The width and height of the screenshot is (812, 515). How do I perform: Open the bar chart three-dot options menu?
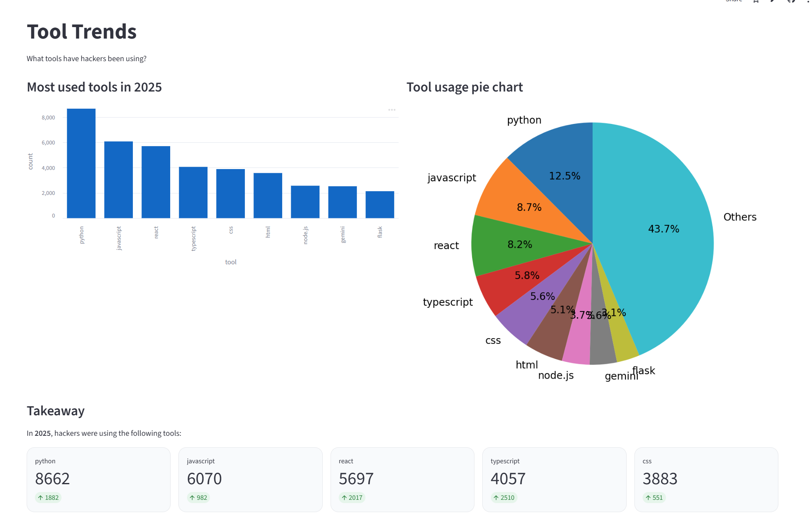(392, 110)
